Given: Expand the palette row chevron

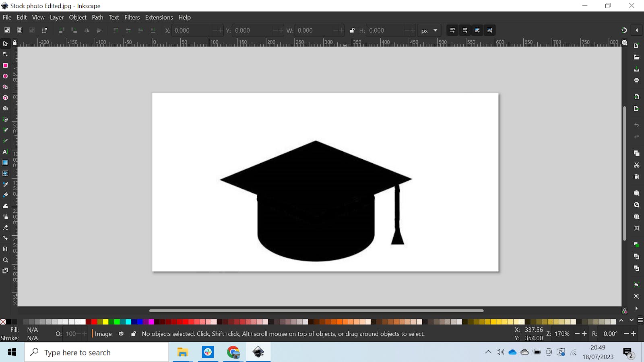Looking at the screenshot, I should (620, 319).
